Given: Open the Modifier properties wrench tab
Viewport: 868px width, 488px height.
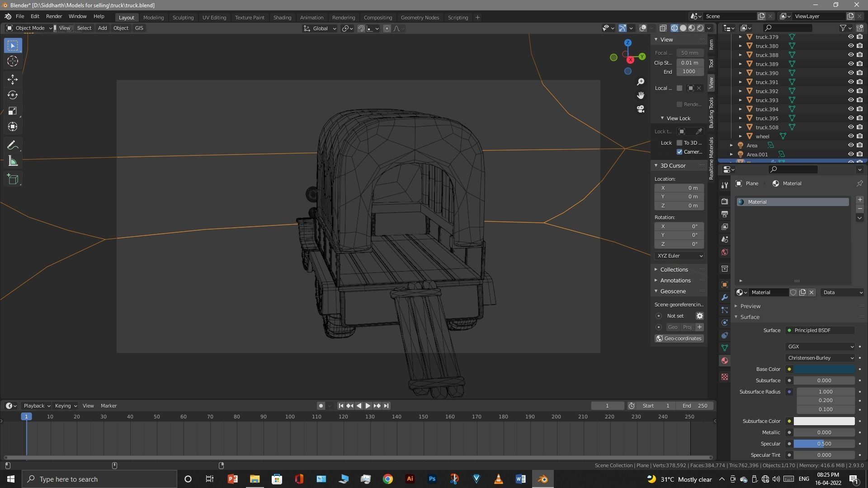Looking at the screenshot, I should 725,297.
